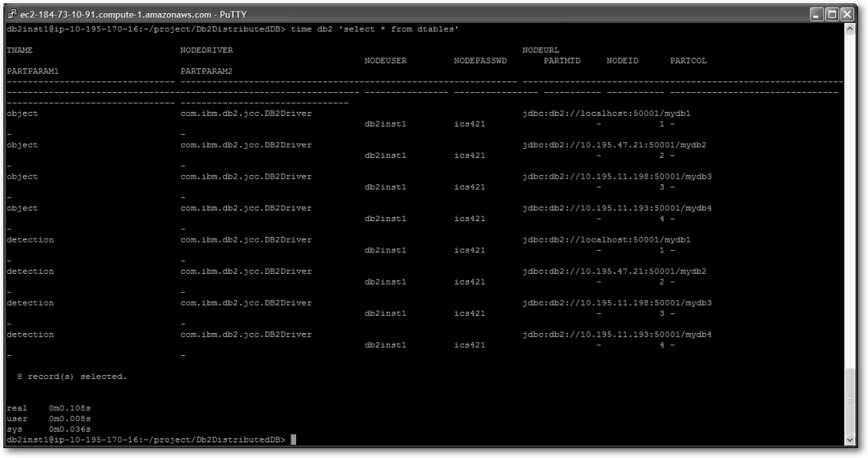Click the NODEPASSWD column header
868x458 pixels.
(x=480, y=60)
